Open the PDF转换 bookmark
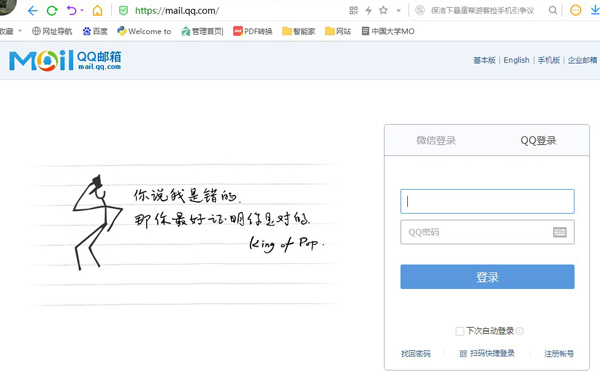 (x=253, y=31)
